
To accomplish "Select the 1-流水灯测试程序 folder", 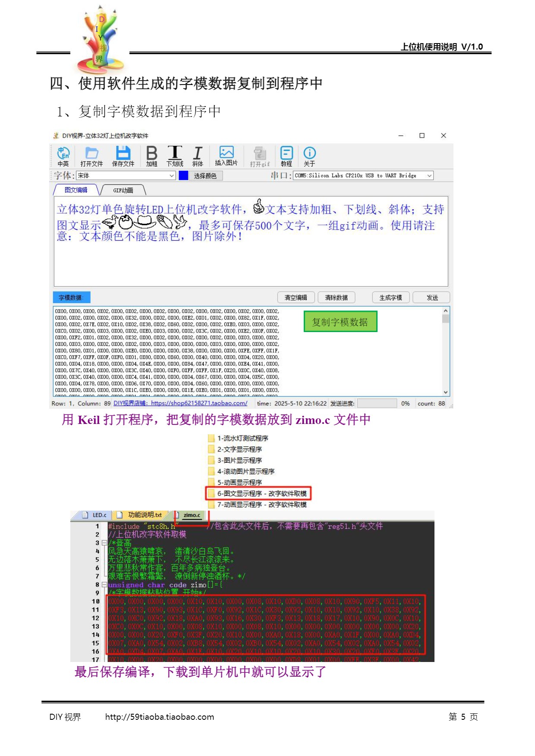I will coord(238,438).
